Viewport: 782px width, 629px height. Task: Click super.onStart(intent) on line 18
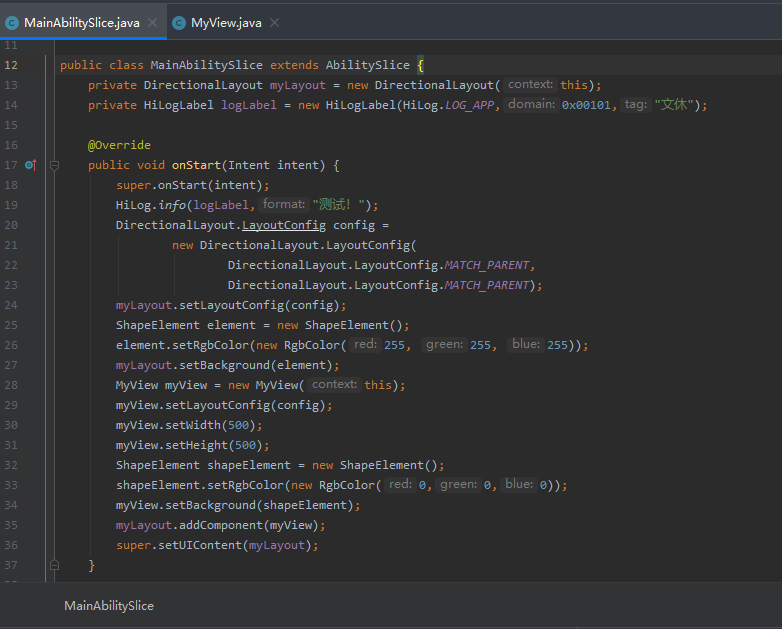(x=193, y=185)
